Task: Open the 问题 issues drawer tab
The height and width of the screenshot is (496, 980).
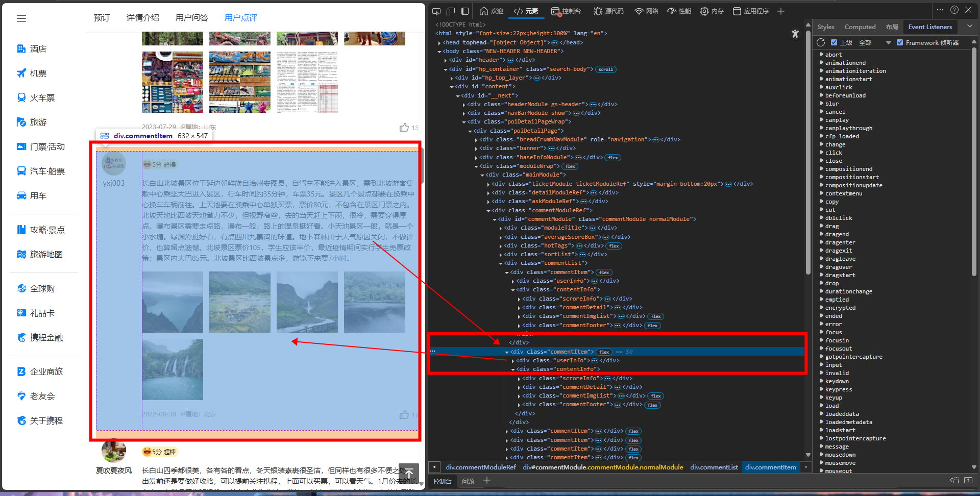Action: pos(468,481)
